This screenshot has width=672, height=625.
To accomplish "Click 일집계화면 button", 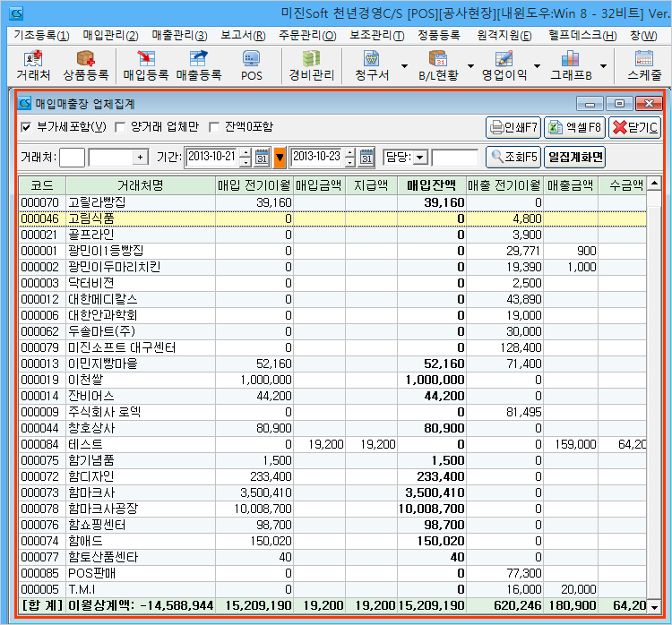I will click(574, 157).
